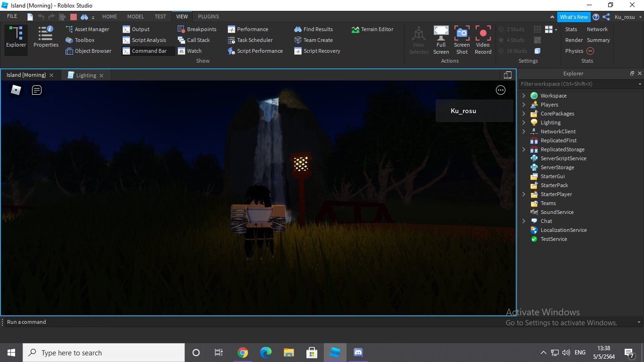Screen dimensions: 644x362
Task: Open Chrome from the taskbar
Action: point(243,353)
